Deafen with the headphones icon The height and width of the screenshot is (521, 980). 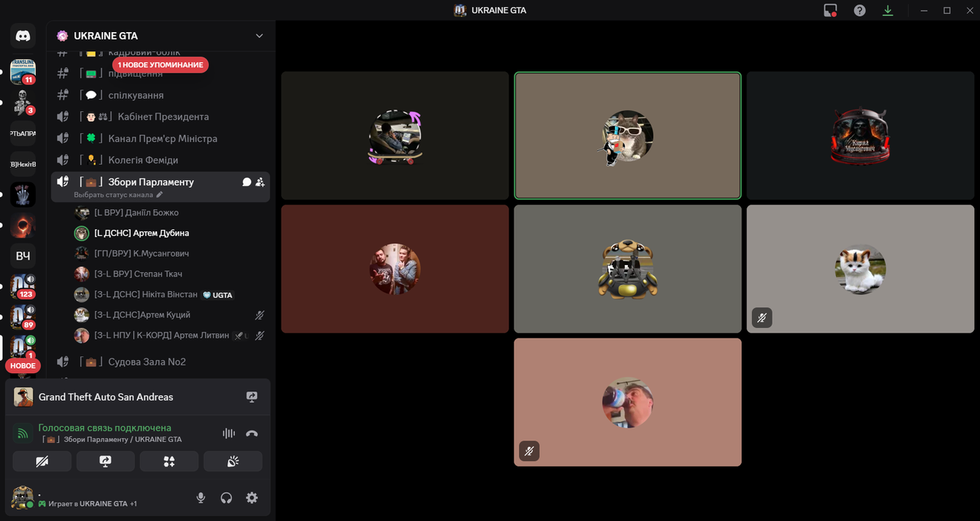226,498
